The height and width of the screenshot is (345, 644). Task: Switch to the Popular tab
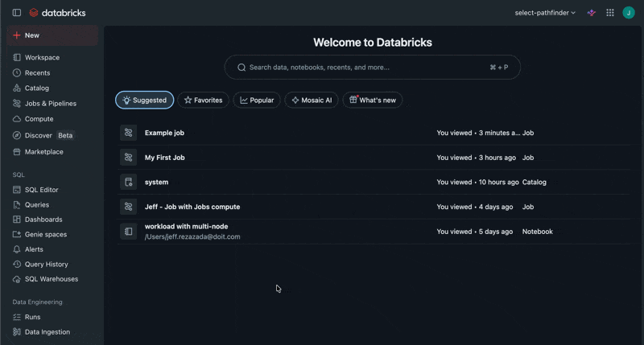pyautogui.click(x=257, y=100)
